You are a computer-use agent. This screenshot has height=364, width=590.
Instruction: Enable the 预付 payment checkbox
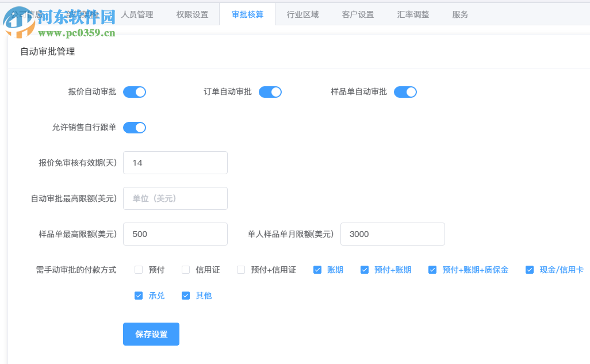click(138, 269)
